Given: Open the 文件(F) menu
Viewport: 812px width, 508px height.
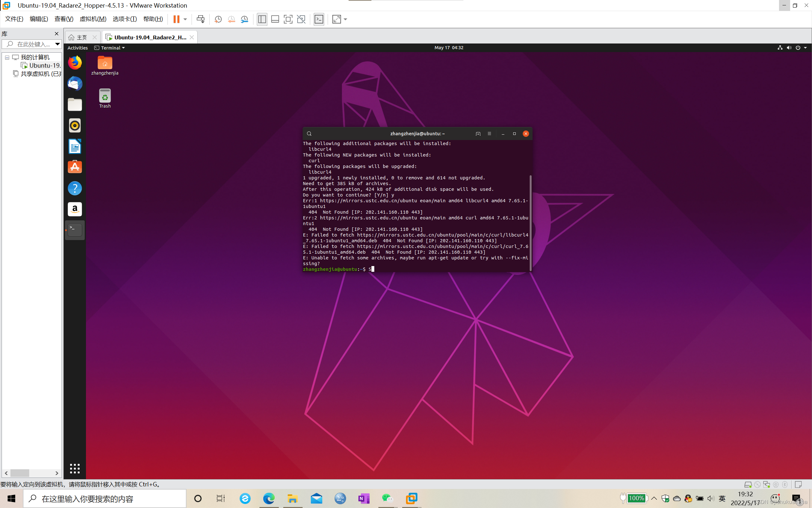Looking at the screenshot, I should [x=14, y=19].
